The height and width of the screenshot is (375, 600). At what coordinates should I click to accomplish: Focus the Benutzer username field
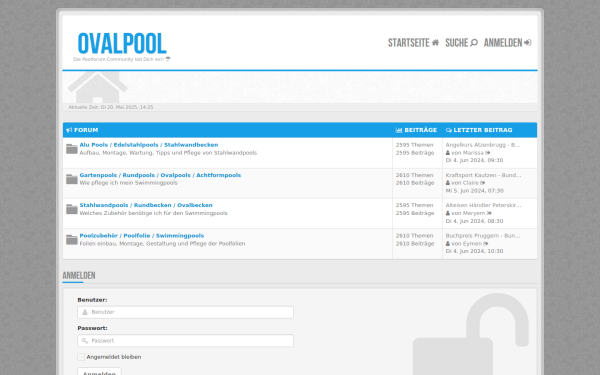point(185,312)
